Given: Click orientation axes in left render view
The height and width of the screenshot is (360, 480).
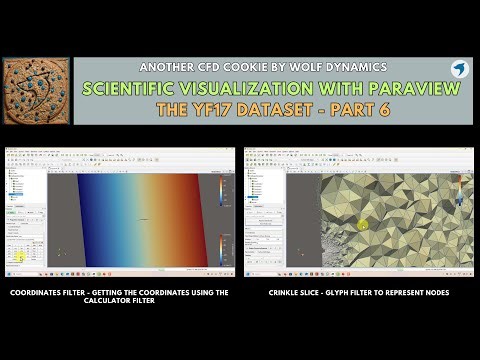Looking at the screenshot, I should tap(62, 253).
